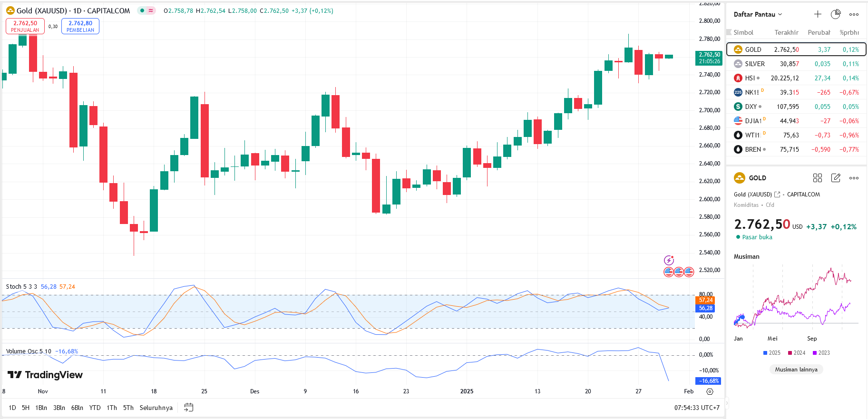The width and height of the screenshot is (868, 419).
Task: Open the watchlist header three-dots menu
Action: tap(854, 14)
